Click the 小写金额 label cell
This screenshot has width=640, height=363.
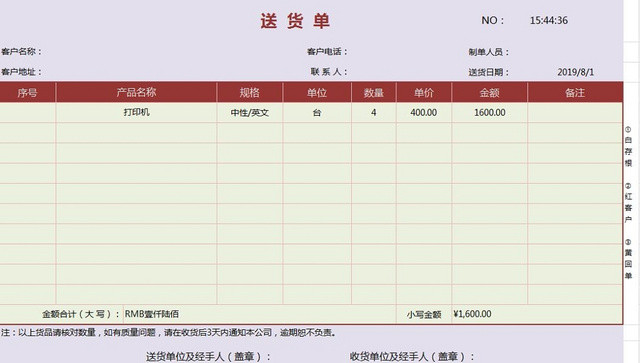[x=424, y=314]
